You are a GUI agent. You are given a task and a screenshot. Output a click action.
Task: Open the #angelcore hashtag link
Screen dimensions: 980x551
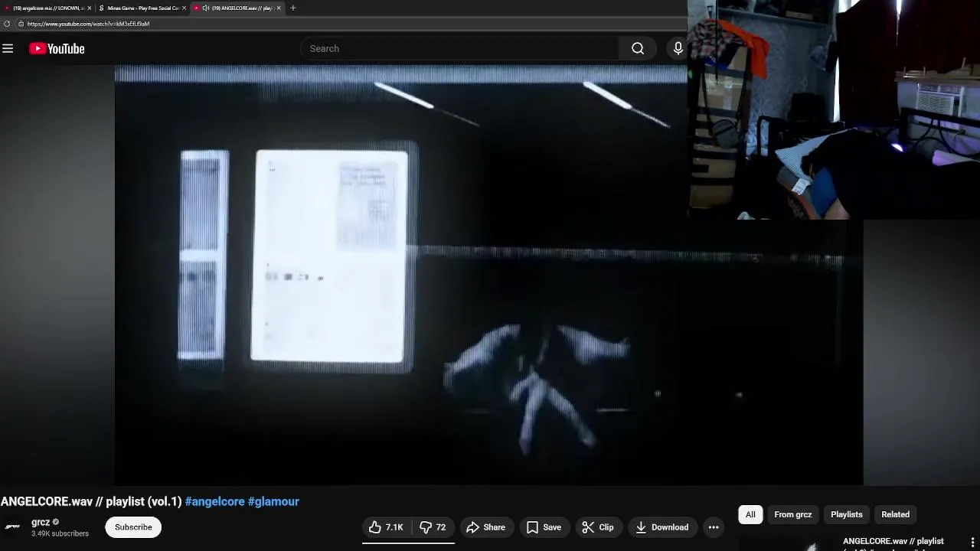(215, 502)
